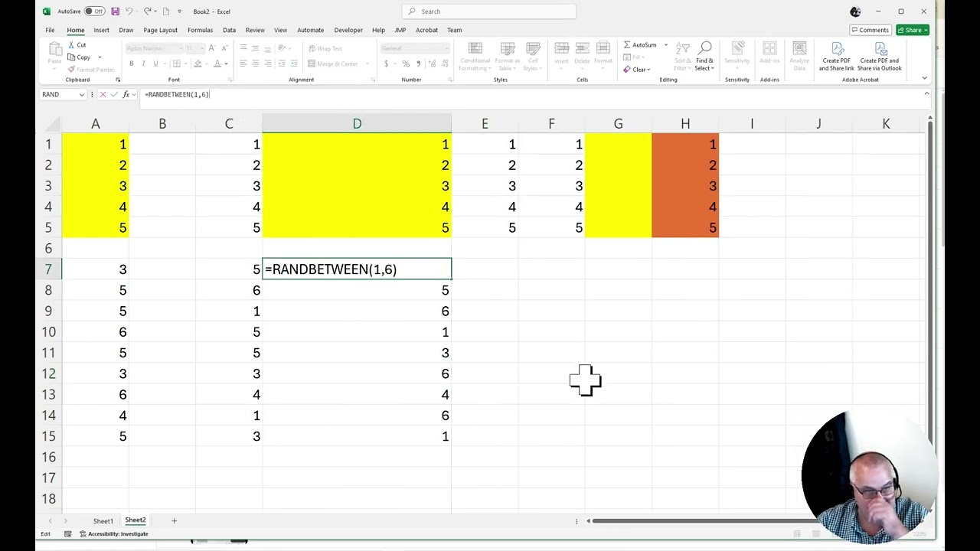Toggle Wrap Text
The image size is (980, 551).
325,49
